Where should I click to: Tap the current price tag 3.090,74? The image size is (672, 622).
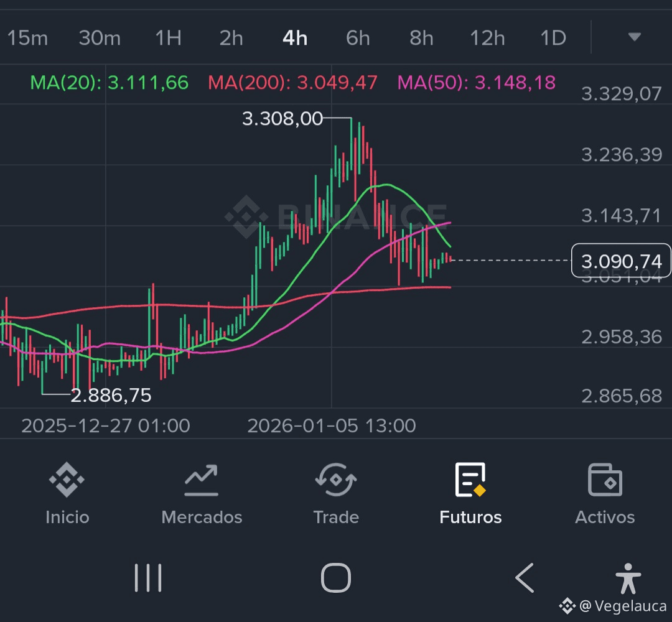pyautogui.click(x=620, y=261)
